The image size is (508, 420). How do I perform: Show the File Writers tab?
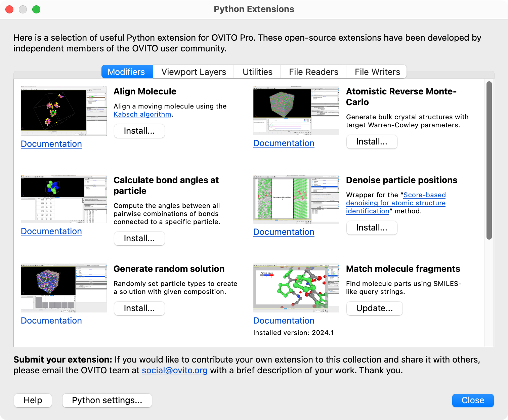(377, 72)
